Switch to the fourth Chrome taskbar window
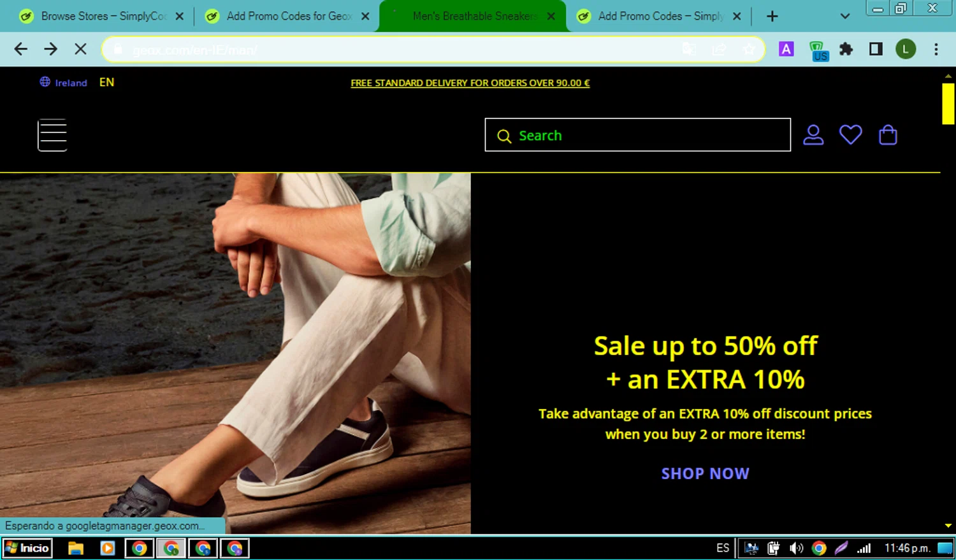Image resolution: width=956 pixels, height=560 pixels. [235, 548]
